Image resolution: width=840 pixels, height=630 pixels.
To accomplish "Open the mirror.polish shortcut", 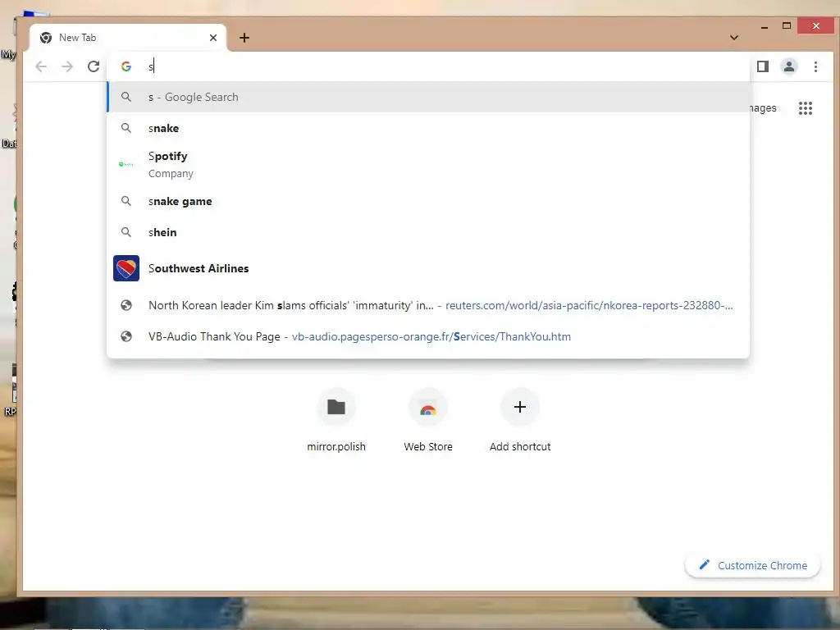I will (336, 421).
